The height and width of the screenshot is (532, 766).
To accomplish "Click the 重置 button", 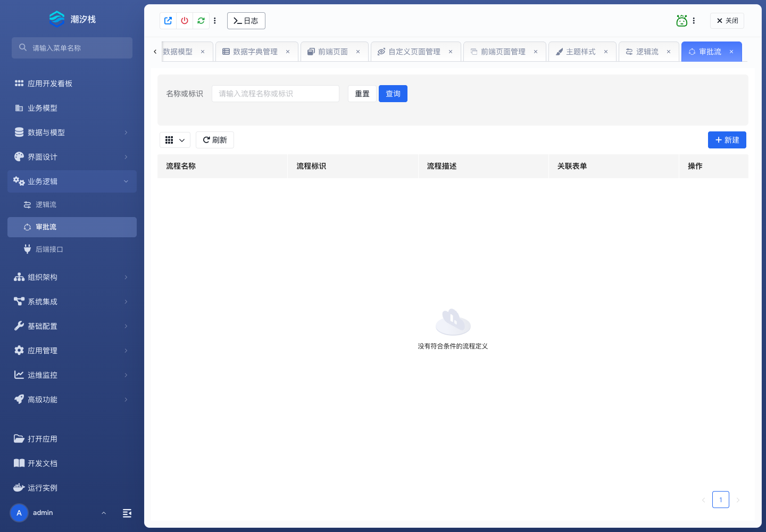I will click(362, 94).
